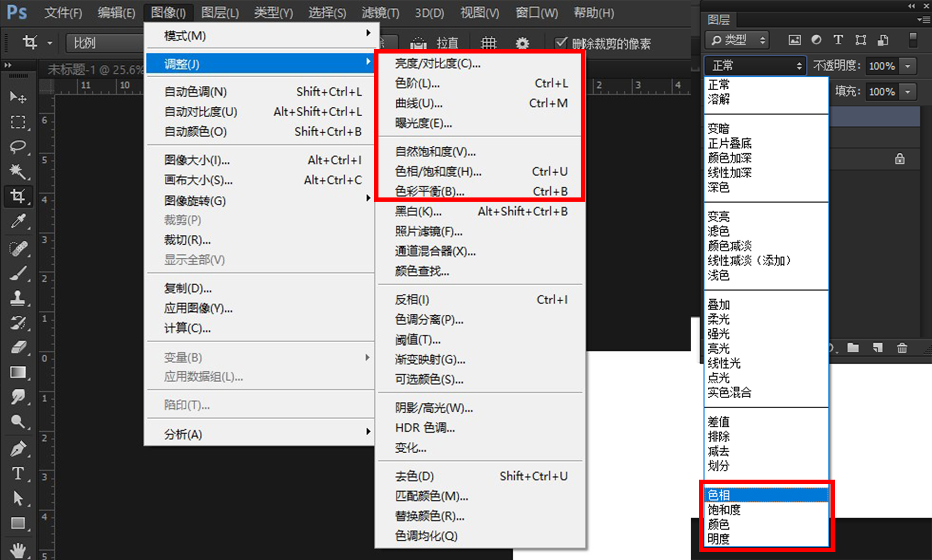Open the 滤镜 menu
The image size is (932, 560).
tap(380, 12)
